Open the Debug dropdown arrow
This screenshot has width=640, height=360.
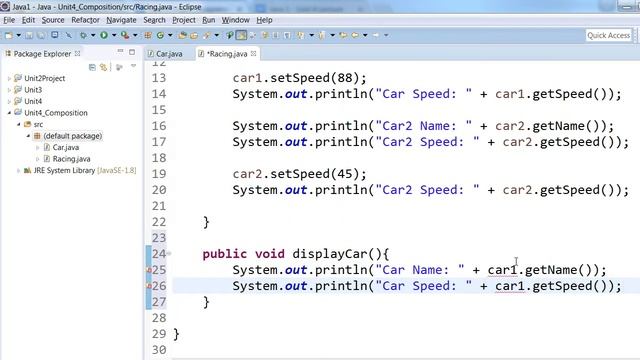[93, 35]
